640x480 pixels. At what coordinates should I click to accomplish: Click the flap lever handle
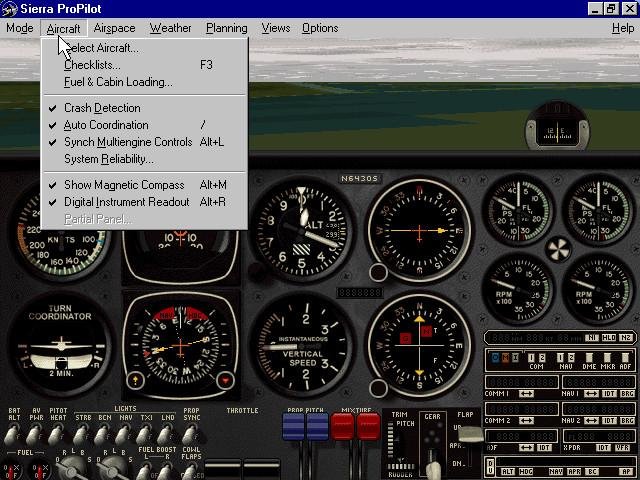pyautogui.click(x=471, y=434)
